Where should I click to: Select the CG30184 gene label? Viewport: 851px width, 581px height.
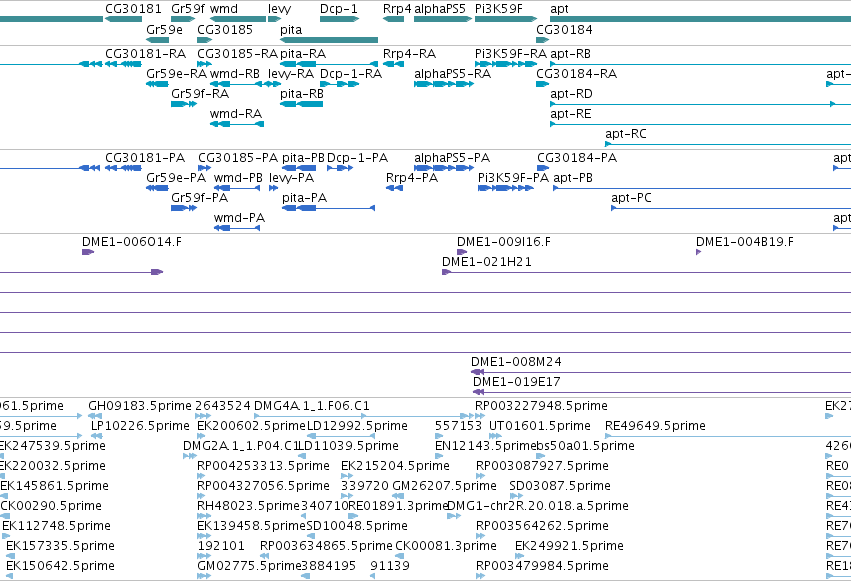click(x=564, y=29)
